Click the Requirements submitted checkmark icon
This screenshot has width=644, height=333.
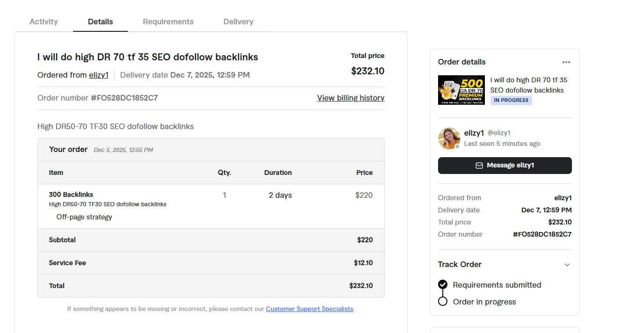tap(443, 284)
